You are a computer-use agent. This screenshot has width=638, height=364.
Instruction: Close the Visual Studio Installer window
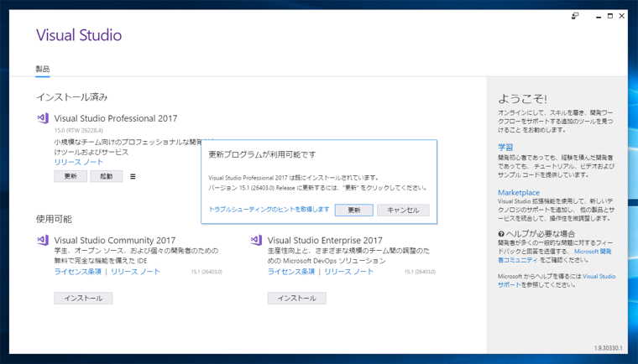pos(621,16)
